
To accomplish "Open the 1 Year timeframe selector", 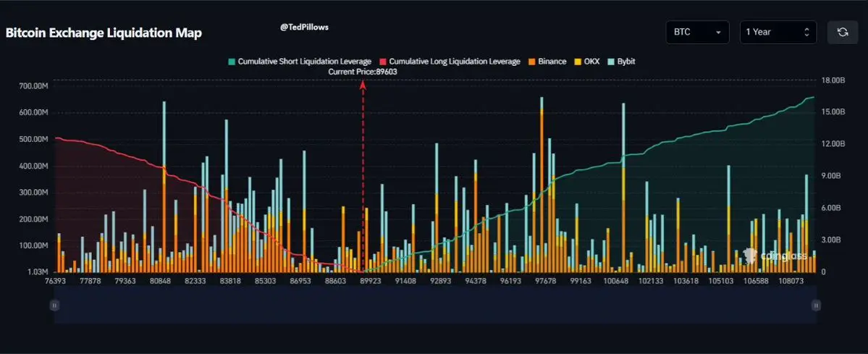I will click(x=778, y=32).
